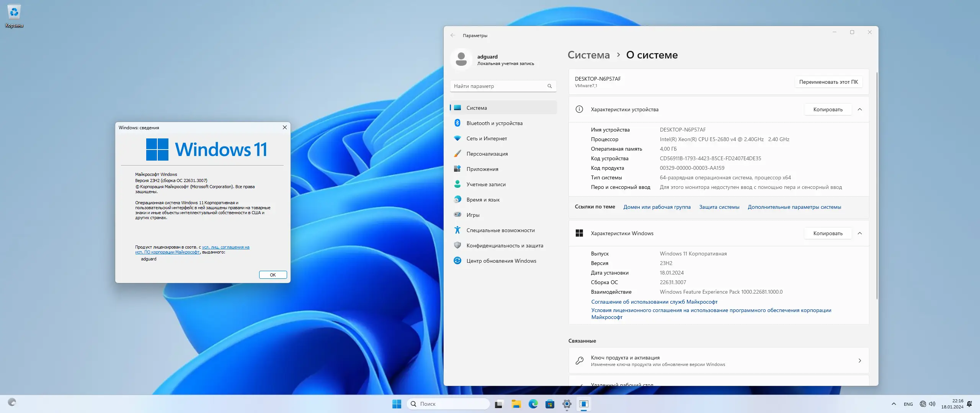Open Время и язык settings
The image size is (980, 413).
point(482,199)
